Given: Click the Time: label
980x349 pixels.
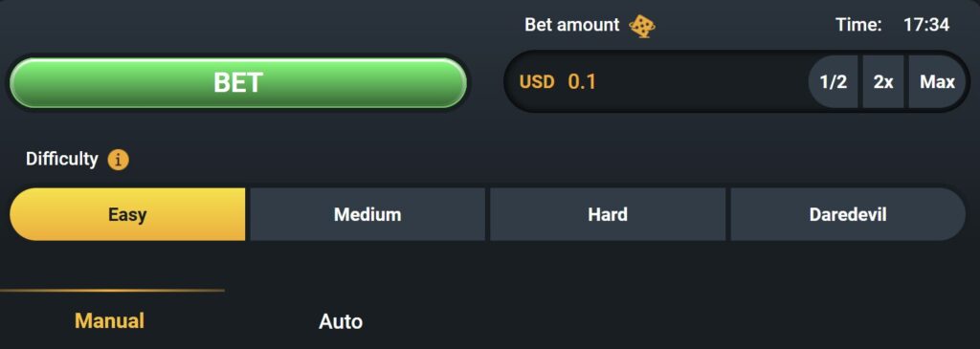Looking at the screenshot, I should coord(858,25).
